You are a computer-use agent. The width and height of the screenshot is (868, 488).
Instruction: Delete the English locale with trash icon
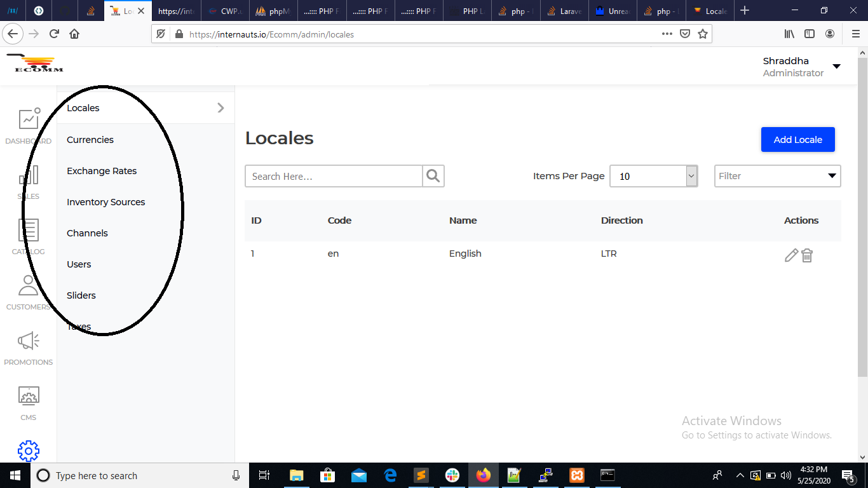tap(807, 255)
